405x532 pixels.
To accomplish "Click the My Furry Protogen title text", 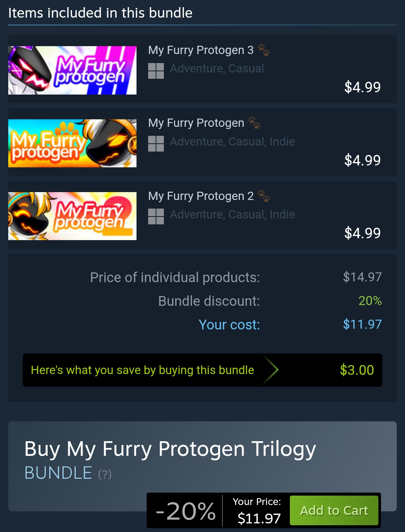I will pos(196,123).
